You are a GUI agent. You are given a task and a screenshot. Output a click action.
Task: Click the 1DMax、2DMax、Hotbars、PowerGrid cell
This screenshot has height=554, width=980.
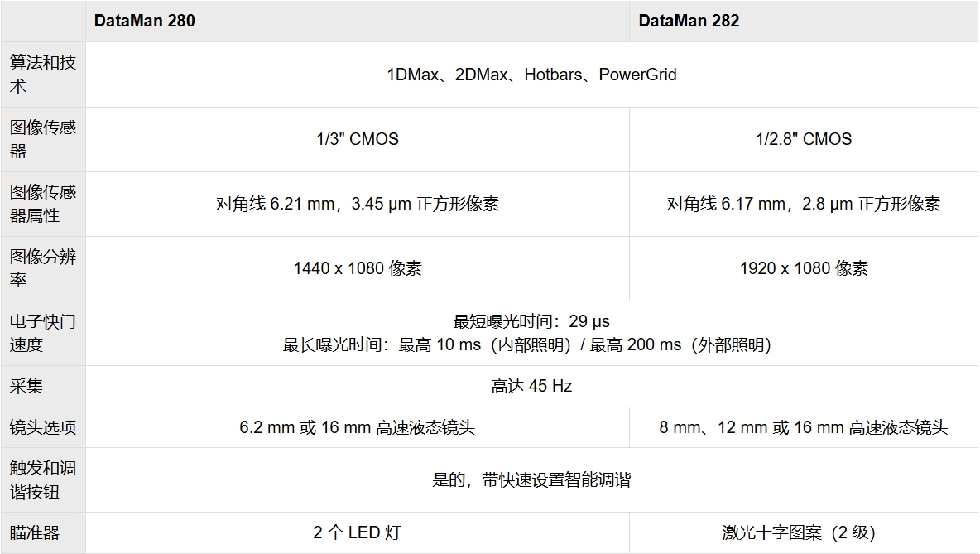531,75
